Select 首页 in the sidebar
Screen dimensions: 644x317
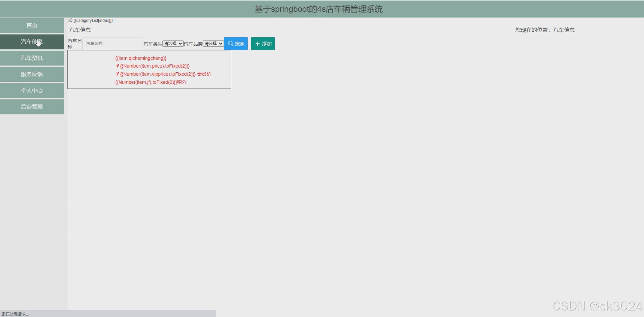click(x=32, y=25)
